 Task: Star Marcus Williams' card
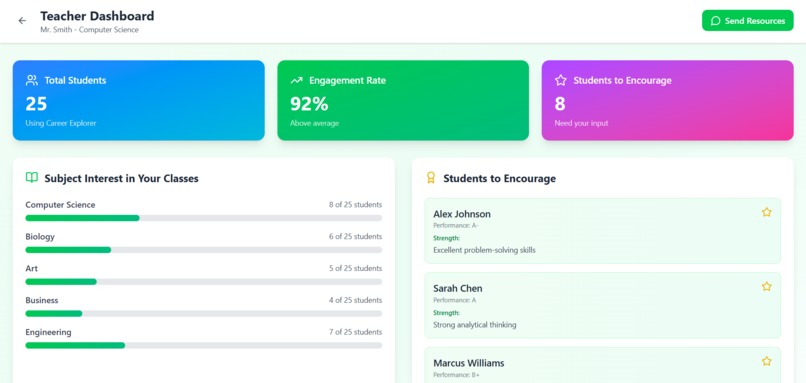coord(766,361)
